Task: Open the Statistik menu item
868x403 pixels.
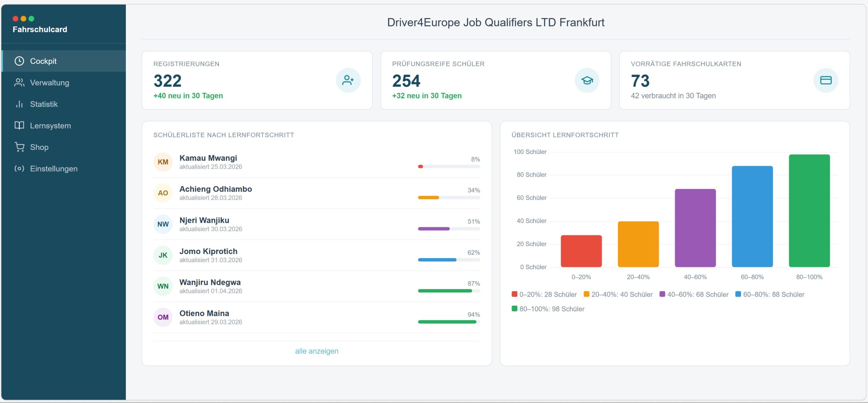Action: (x=44, y=104)
